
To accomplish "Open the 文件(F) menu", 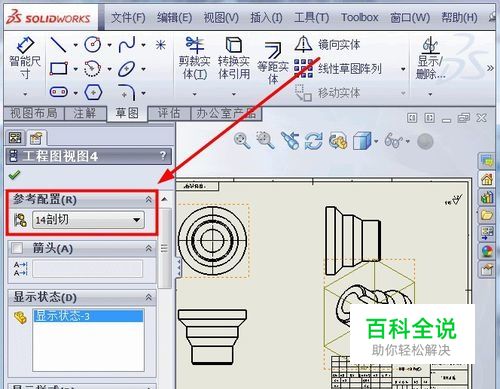I will coord(128,17).
